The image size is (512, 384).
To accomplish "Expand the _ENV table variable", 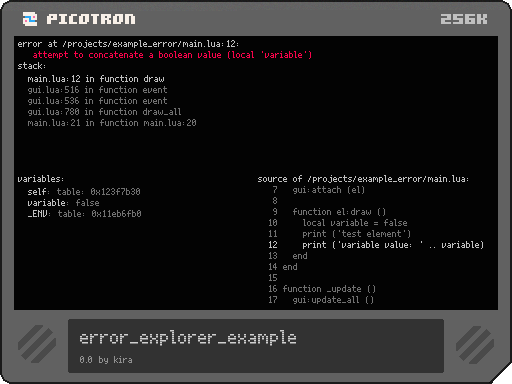I will [84, 214].
